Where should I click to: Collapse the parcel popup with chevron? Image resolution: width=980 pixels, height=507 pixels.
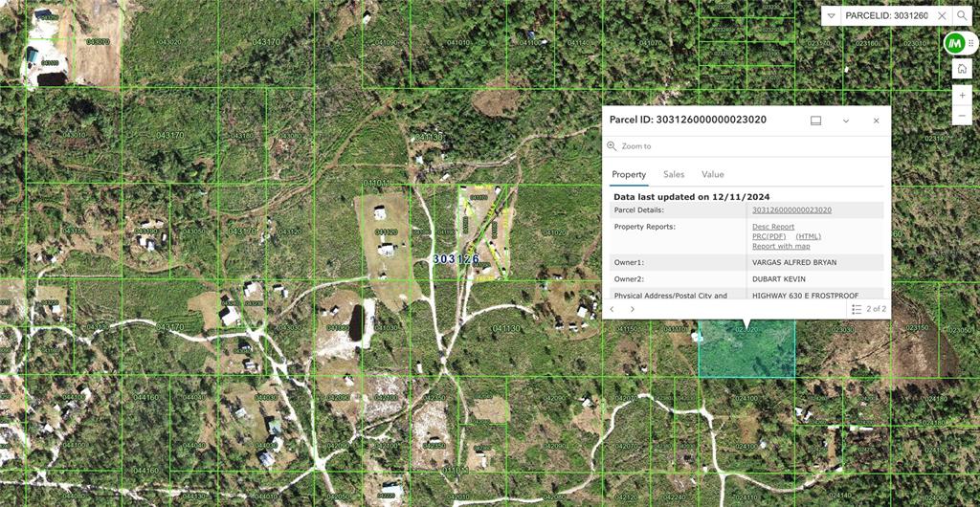pos(846,121)
